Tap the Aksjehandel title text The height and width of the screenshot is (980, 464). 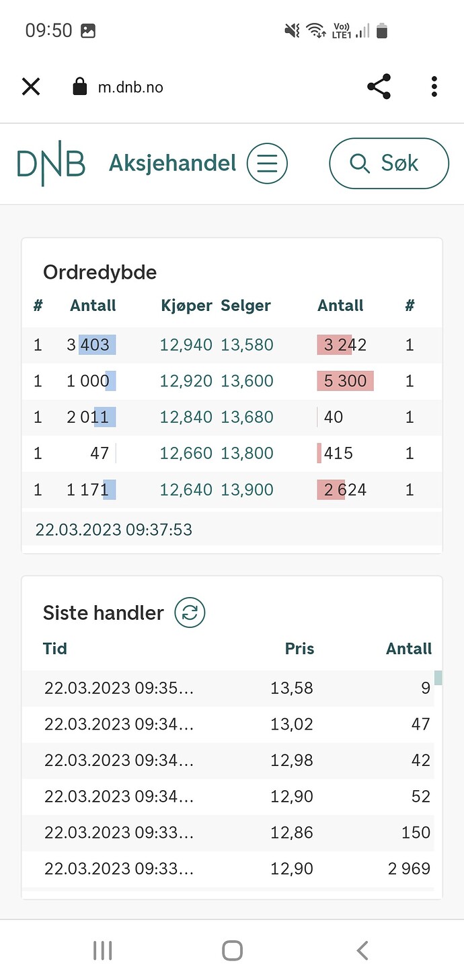(x=173, y=163)
